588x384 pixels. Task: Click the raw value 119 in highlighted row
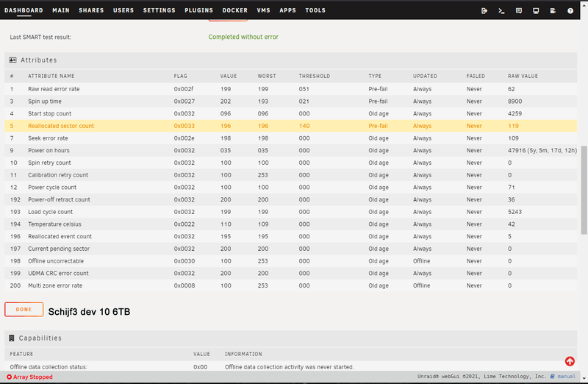click(x=513, y=126)
